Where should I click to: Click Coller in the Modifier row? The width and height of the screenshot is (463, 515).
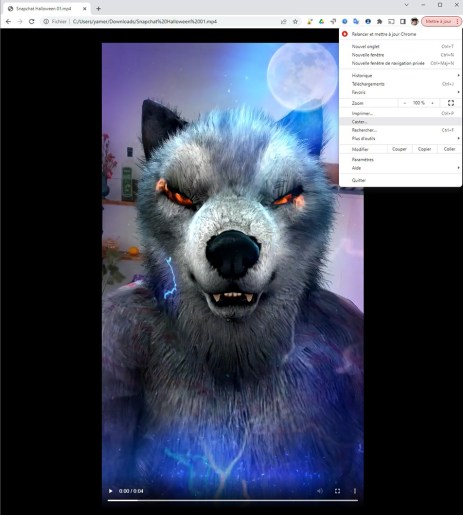pyautogui.click(x=449, y=149)
